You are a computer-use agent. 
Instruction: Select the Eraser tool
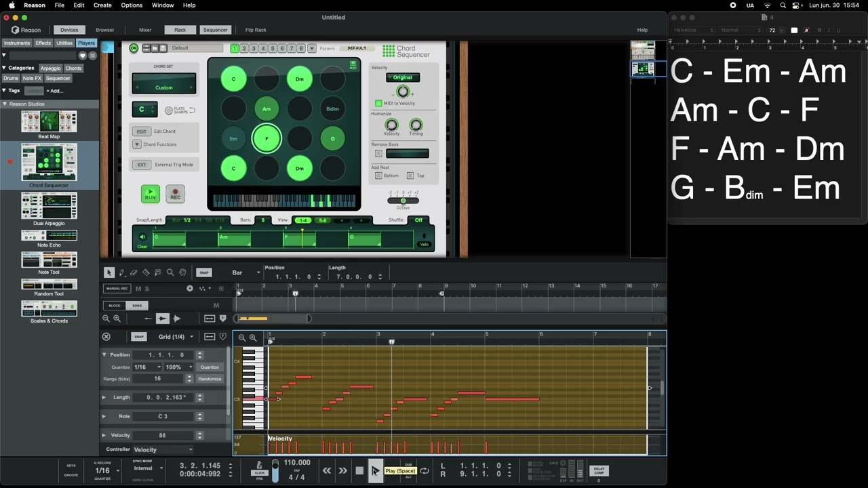[x=134, y=272]
